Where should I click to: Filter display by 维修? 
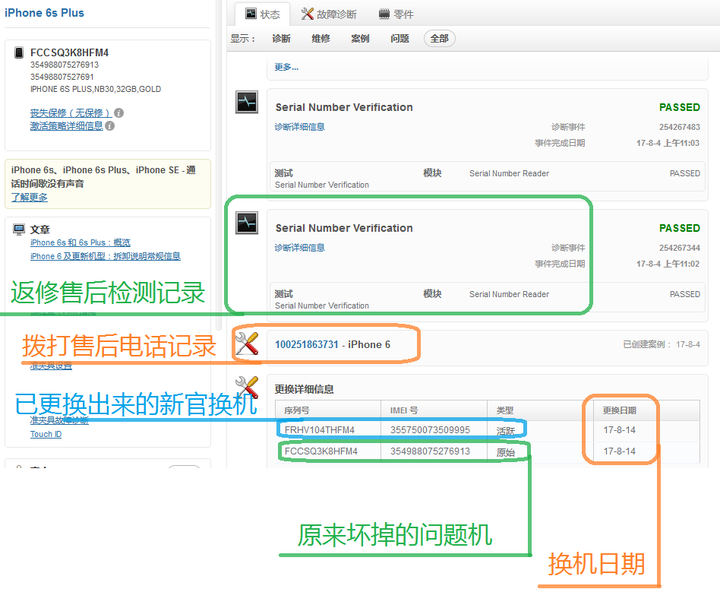(321, 39)
